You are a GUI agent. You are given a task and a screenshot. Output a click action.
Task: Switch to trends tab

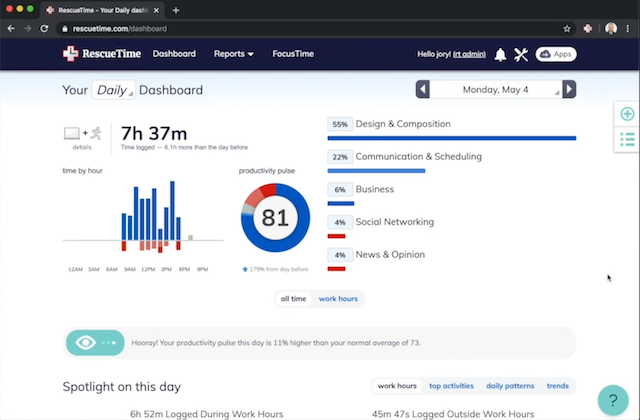click(558, 386)
